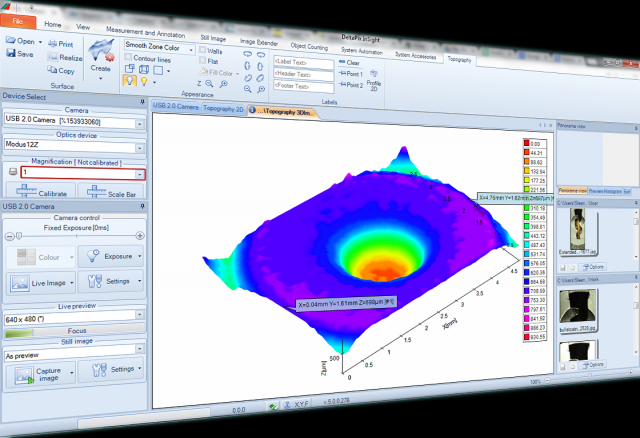
Task: Toggle the Walls checkbox
Action: (203, 50)
